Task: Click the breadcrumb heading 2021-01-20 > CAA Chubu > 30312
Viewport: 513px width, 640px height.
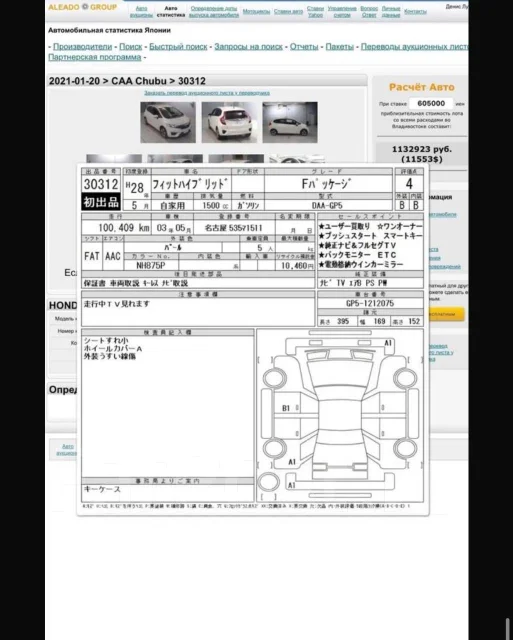Action: point(127,81)
